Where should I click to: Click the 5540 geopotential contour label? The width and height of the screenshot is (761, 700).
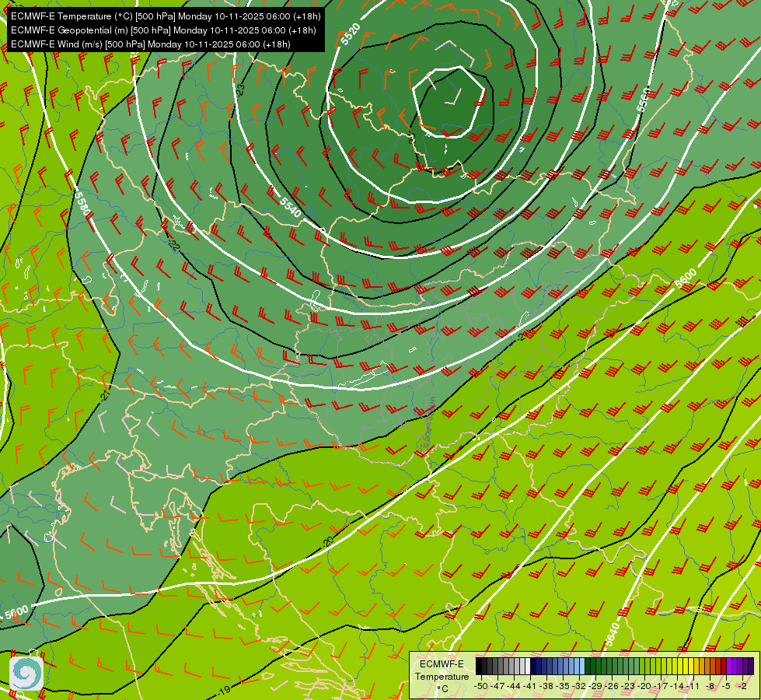[x=291, y=207]
